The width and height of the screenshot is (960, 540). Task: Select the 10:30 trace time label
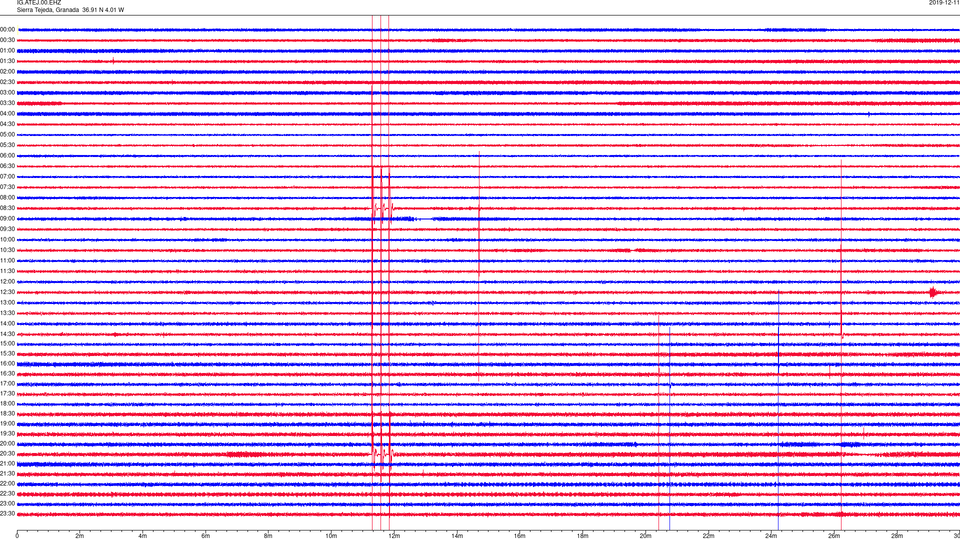pos(7,250)
